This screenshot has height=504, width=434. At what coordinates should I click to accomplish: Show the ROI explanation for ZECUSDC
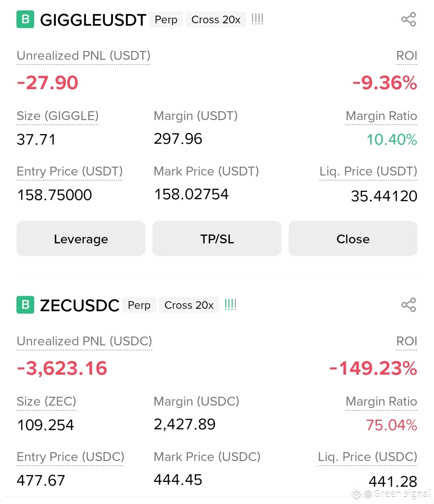pos(407,341)
